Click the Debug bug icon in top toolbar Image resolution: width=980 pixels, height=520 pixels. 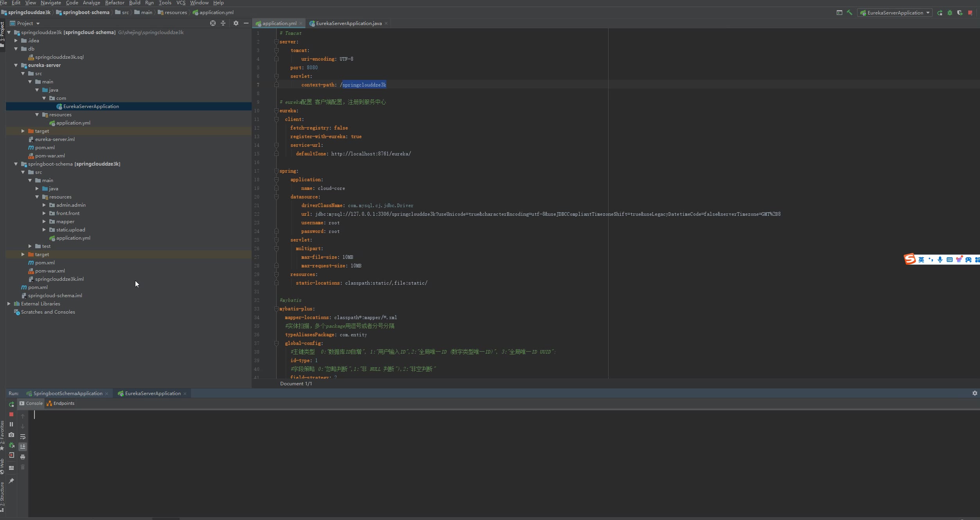[x=950, y=13]
